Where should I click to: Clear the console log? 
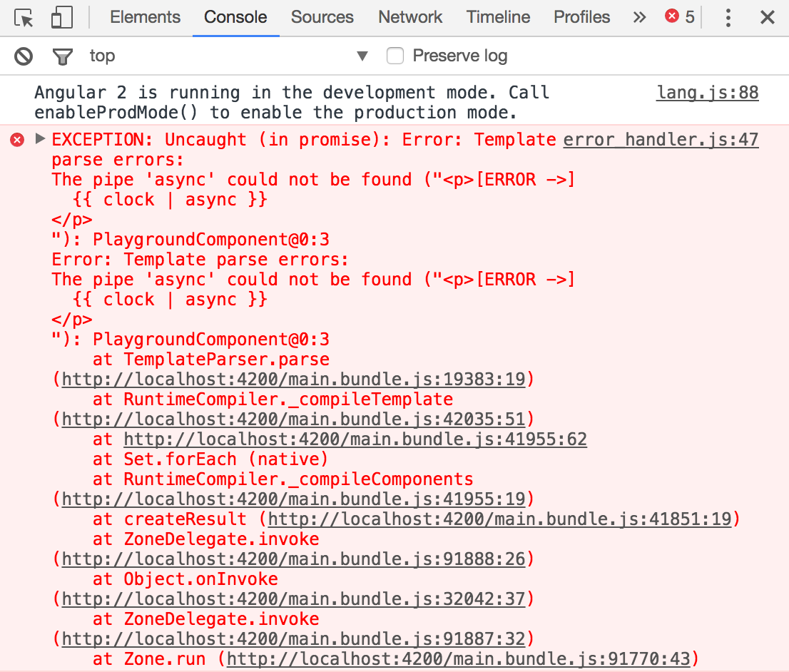(x=23, y=56)
